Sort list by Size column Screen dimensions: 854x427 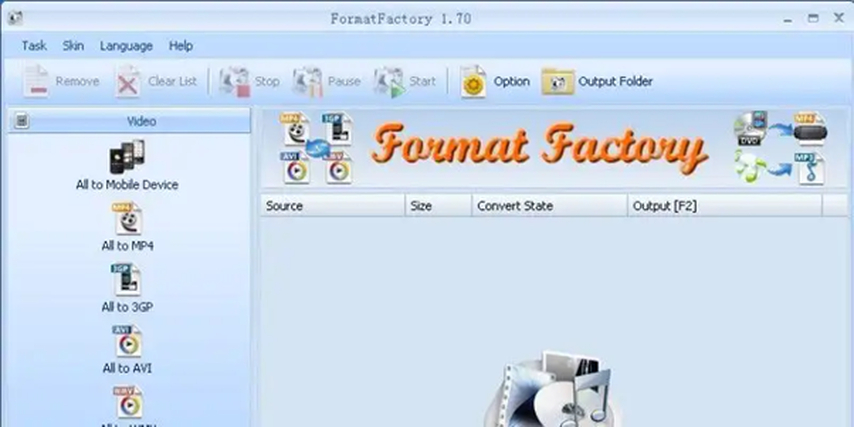coord(438,206)
